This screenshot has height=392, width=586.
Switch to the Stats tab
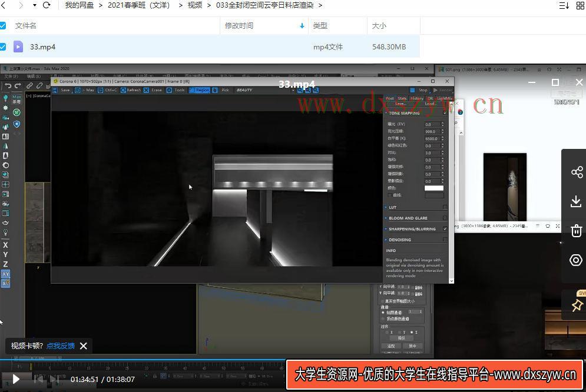402,98
